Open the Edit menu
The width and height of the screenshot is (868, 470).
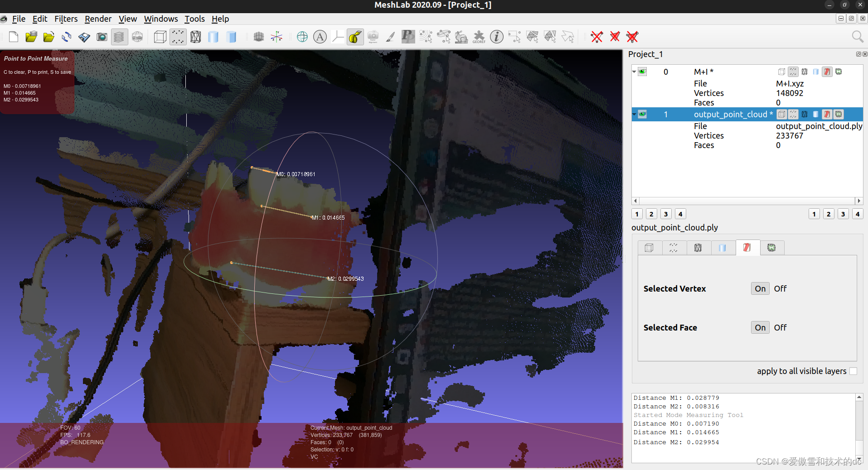(x=40, y=19)
